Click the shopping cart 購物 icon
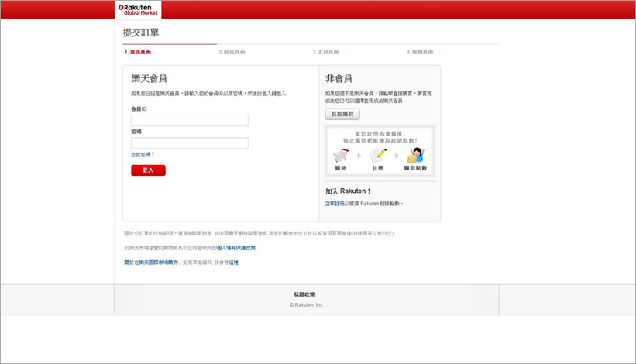The width and height of the screenshot is (636, 364). pyautogui.click(x=341, y=155)
